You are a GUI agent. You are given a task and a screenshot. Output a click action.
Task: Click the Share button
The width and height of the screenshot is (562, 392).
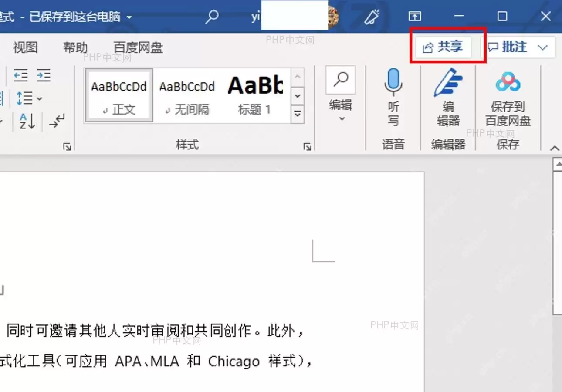443,47
